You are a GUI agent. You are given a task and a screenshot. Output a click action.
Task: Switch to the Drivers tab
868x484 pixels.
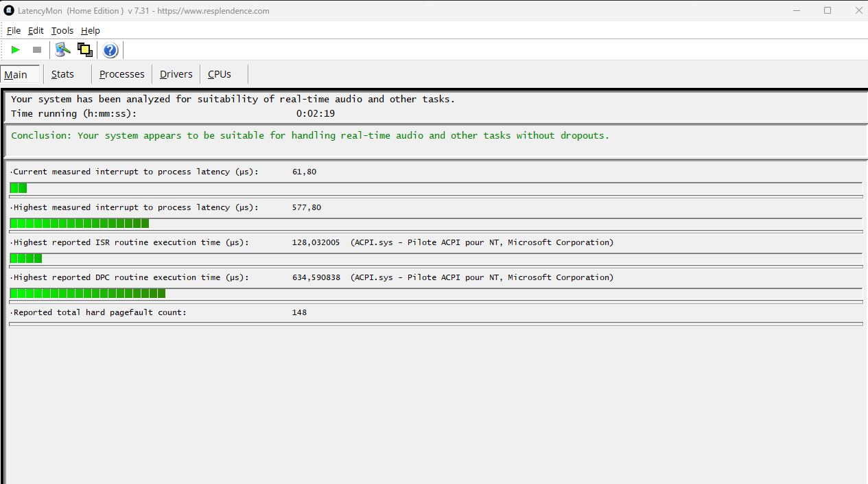click(x=176, y=74)
